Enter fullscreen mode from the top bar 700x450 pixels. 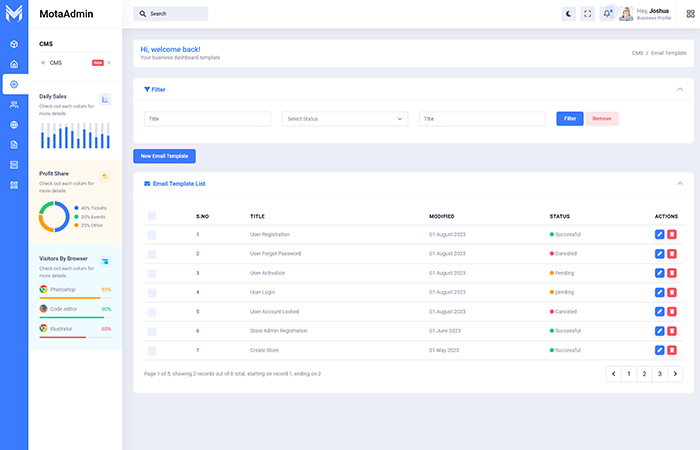point(587,14)
